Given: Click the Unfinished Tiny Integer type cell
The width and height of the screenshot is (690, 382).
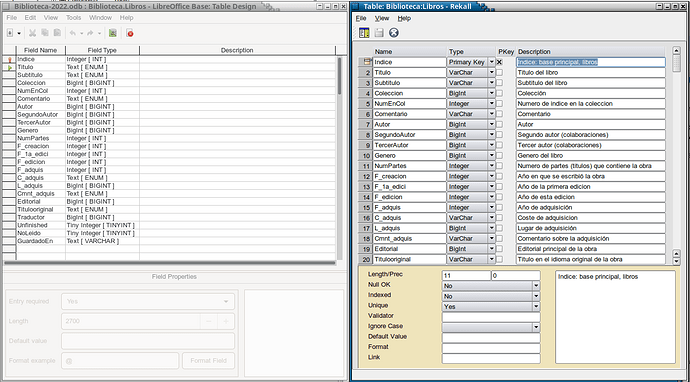Looking at the screenshot, I should [102, 225].
